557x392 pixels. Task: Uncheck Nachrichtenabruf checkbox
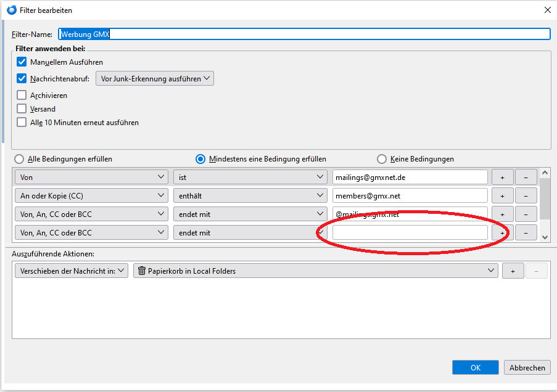pos(22,78)
